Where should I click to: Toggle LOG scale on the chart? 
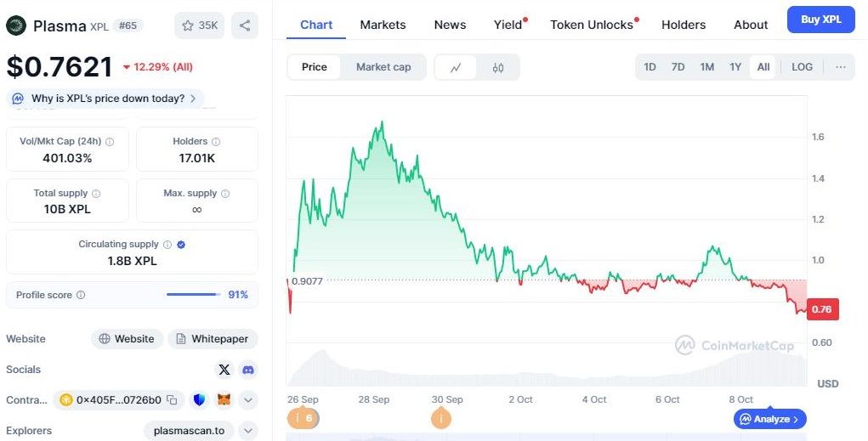click(802, 67)
